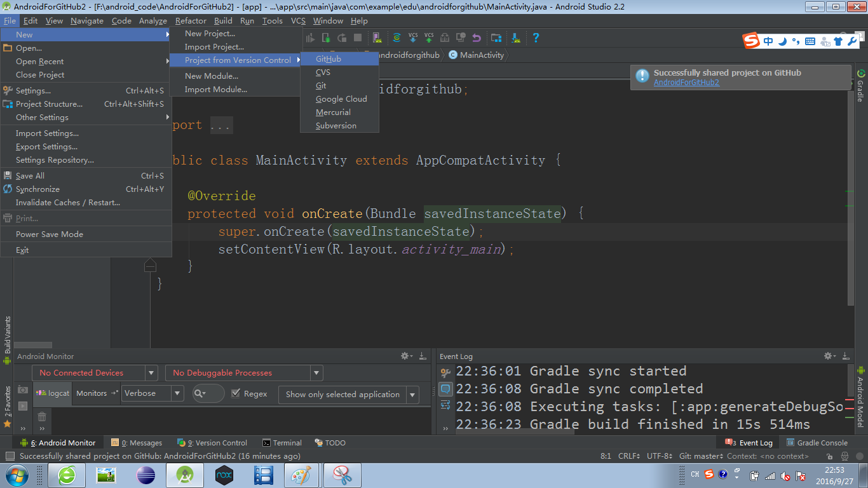Click Sync Project with Gradle Files icon
The width and height of the screenshot is (868, 488).
[397, 37]
